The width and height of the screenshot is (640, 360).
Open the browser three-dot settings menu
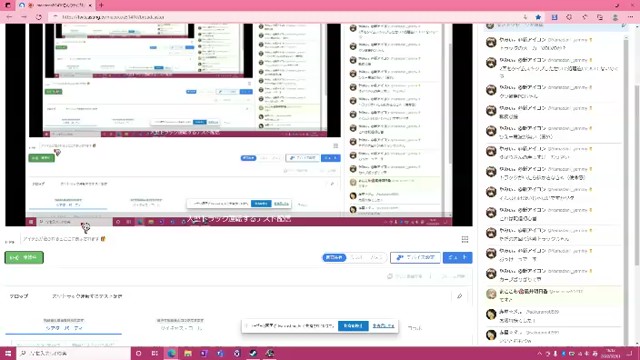pos(631,17)
